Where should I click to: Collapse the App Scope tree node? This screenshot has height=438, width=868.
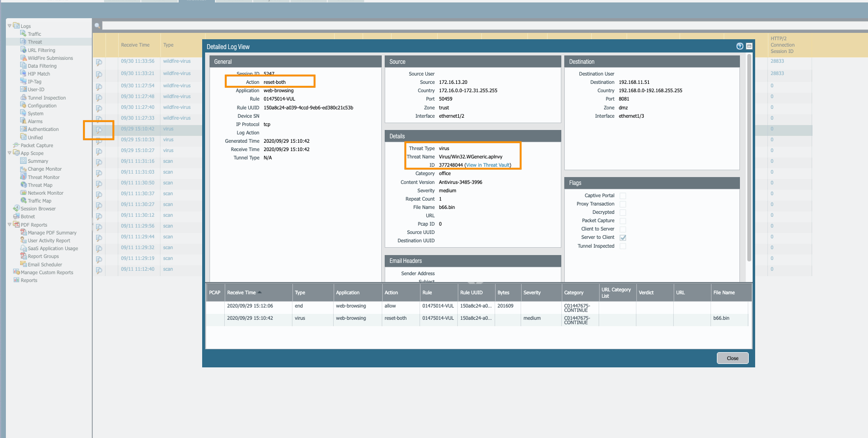click(x=9, y=153)
